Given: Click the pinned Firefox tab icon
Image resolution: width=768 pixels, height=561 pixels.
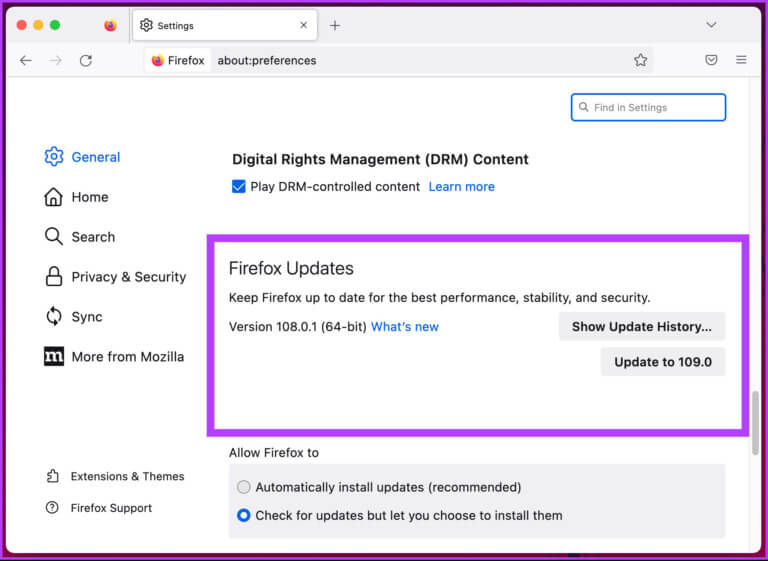Looking at the screenshot, I should (111, 25).
